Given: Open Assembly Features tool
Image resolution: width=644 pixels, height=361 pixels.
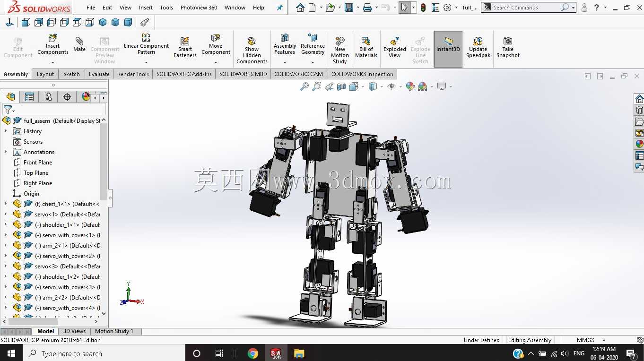Looking at the screenshot, I should point(285,44).
